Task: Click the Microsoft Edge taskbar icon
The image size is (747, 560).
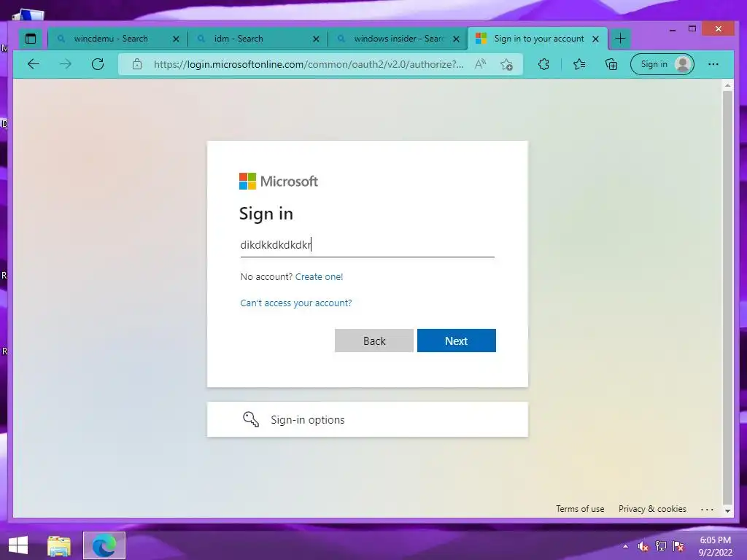Action: [x=104, y=545]
